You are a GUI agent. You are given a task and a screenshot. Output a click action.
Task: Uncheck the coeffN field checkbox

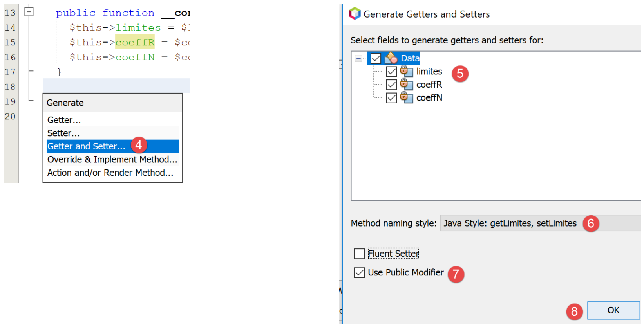tap(391, 98)
